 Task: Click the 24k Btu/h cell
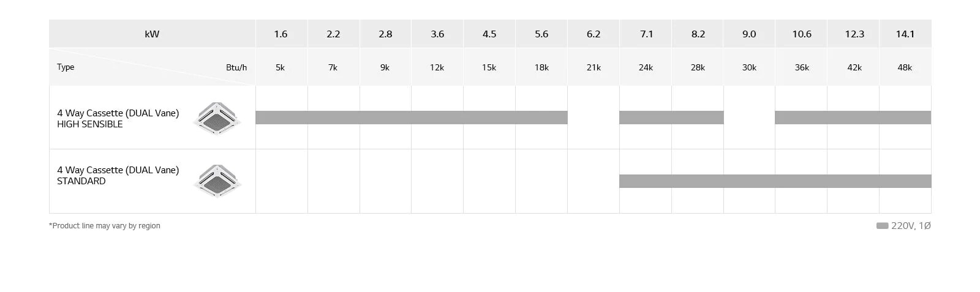pyautogui.click(x=645, y=67)
